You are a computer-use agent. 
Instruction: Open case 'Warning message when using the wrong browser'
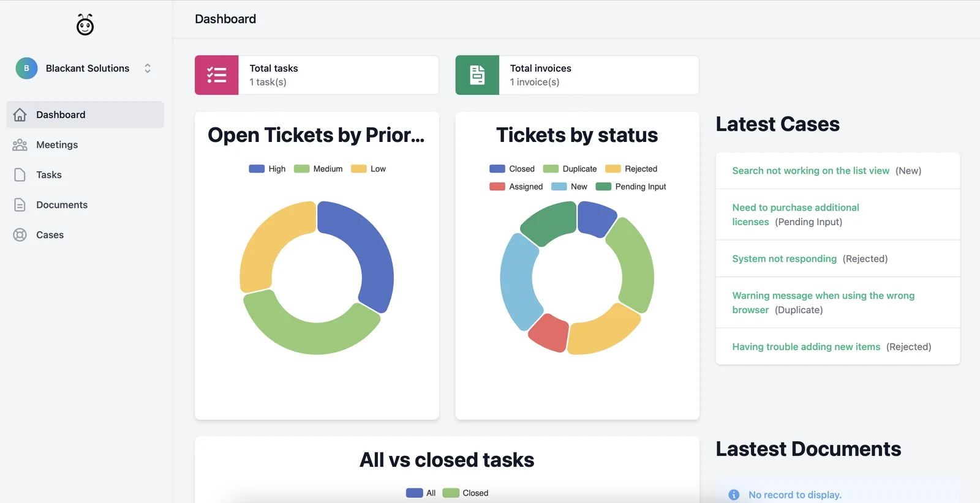click(x=823, y=303)
